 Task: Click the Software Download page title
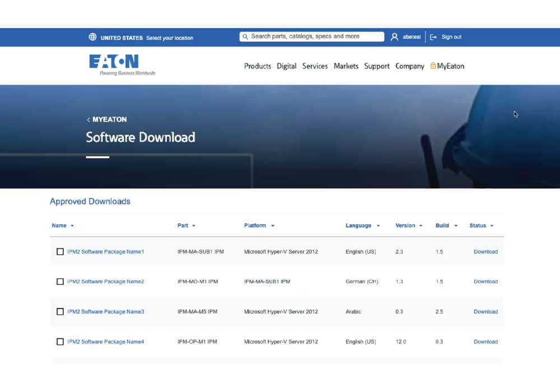(x=141, y=137)
